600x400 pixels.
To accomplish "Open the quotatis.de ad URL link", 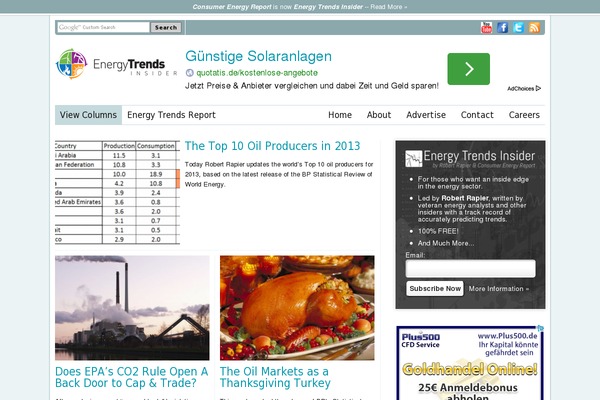I will pyautogui.click(x=257, y=73).
